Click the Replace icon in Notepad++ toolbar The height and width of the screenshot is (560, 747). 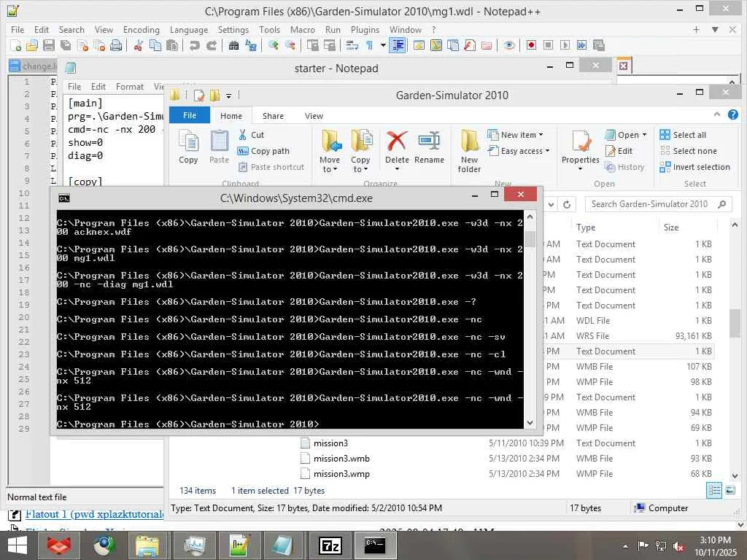coord(251,45)
